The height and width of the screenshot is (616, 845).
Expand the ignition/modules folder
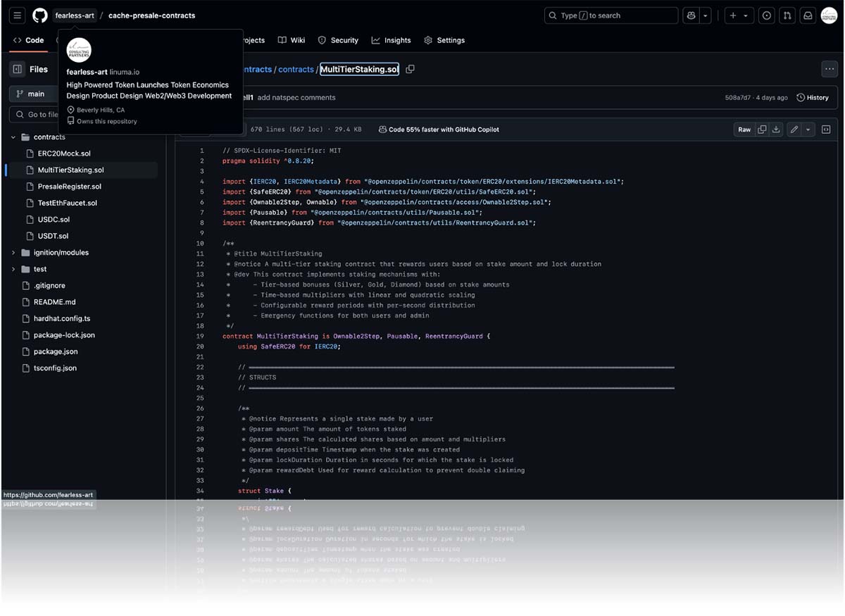[13, 253]
